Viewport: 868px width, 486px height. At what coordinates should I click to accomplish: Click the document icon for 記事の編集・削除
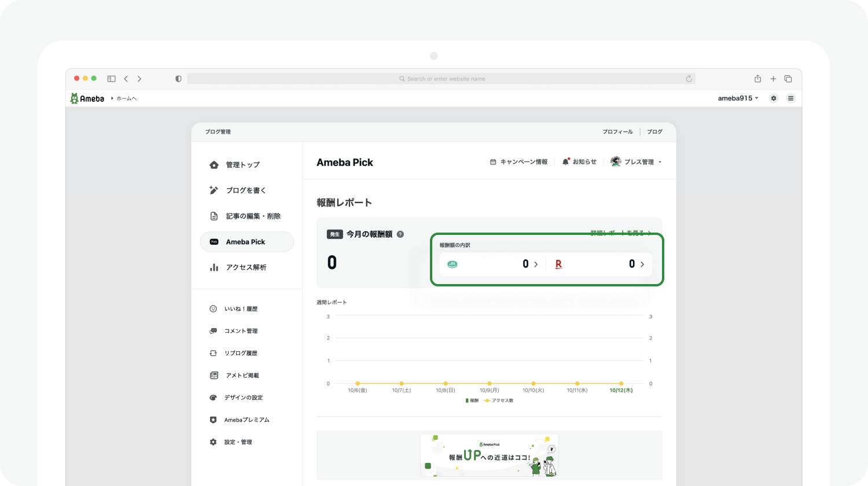click(x=214, y=216)
